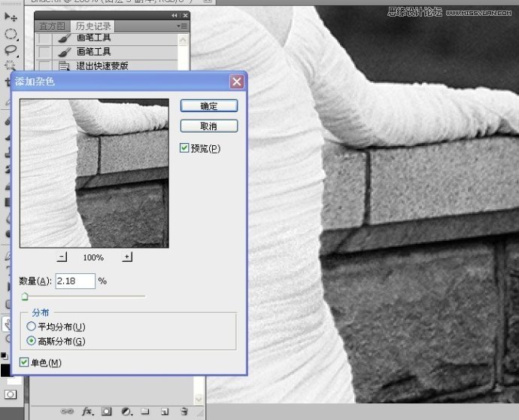Select the Lasso tool

(x=11, y=50)
